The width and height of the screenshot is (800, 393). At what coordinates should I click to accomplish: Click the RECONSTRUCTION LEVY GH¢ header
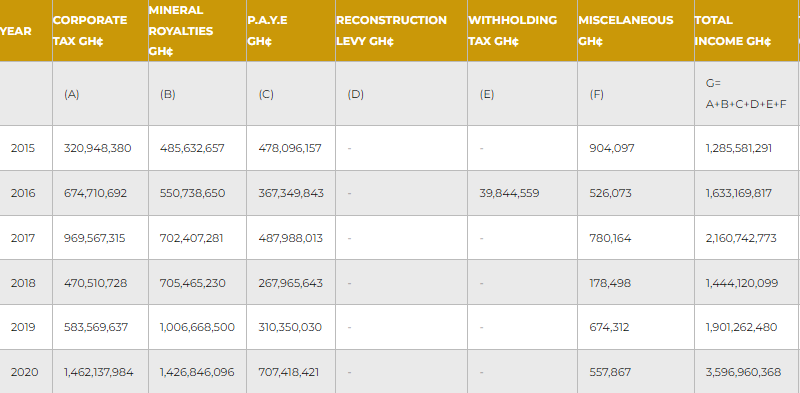pyautogui.click(x=401, y=31)
